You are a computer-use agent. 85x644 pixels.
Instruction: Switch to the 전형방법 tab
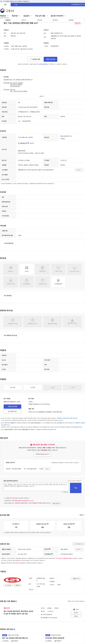(71, 20)
